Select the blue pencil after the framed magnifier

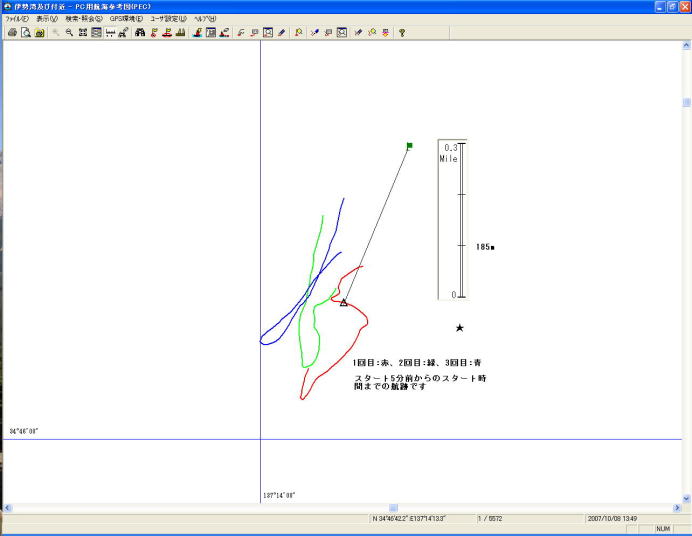pyautogui.click(x=282, y=32)
